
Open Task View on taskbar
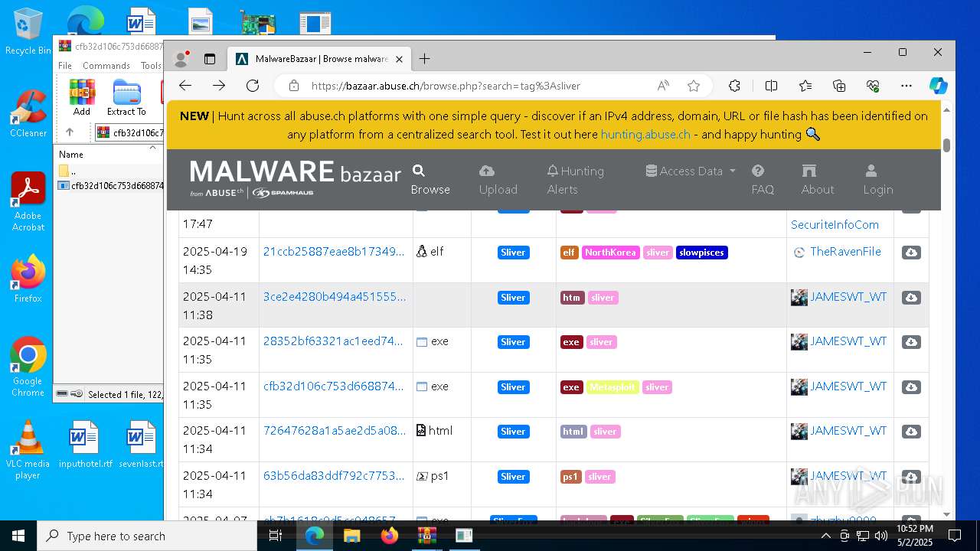point(276,536)
